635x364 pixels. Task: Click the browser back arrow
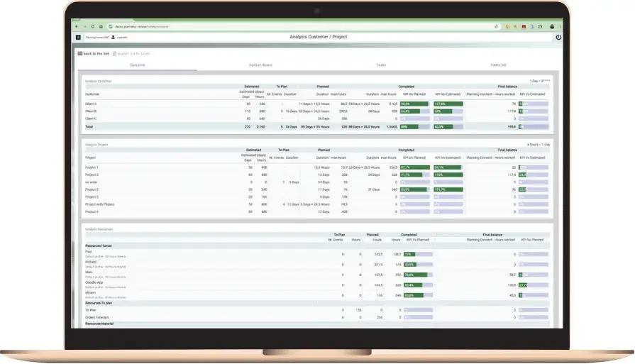(x=77, y=27)
